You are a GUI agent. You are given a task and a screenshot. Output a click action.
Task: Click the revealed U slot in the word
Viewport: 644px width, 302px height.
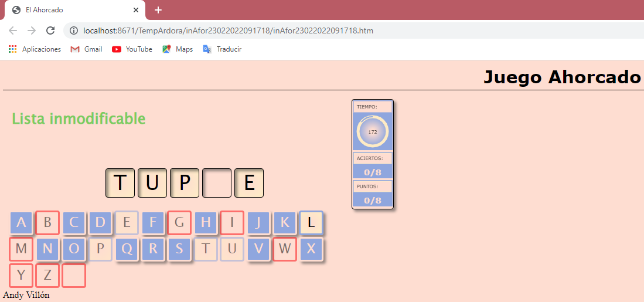tap(152, 183)
